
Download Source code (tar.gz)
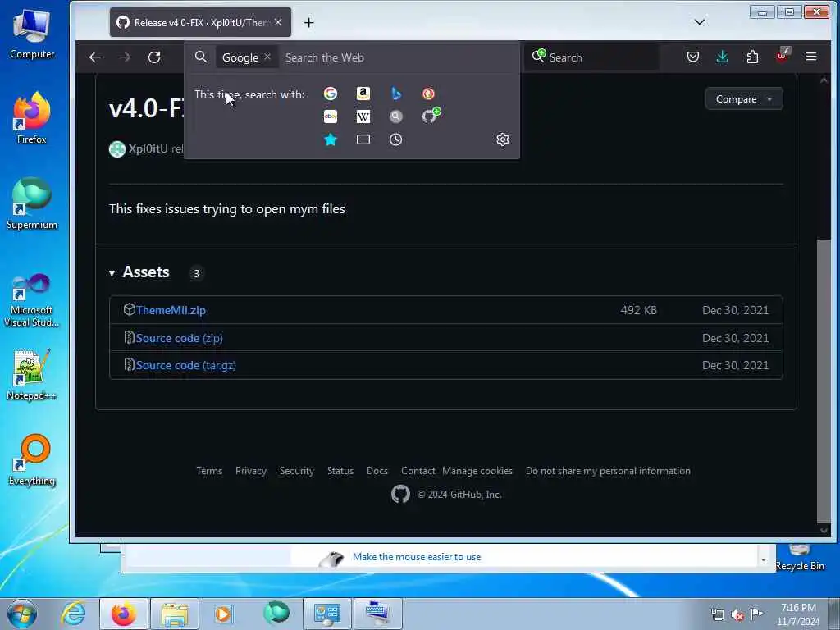click(x=185, y=365)
